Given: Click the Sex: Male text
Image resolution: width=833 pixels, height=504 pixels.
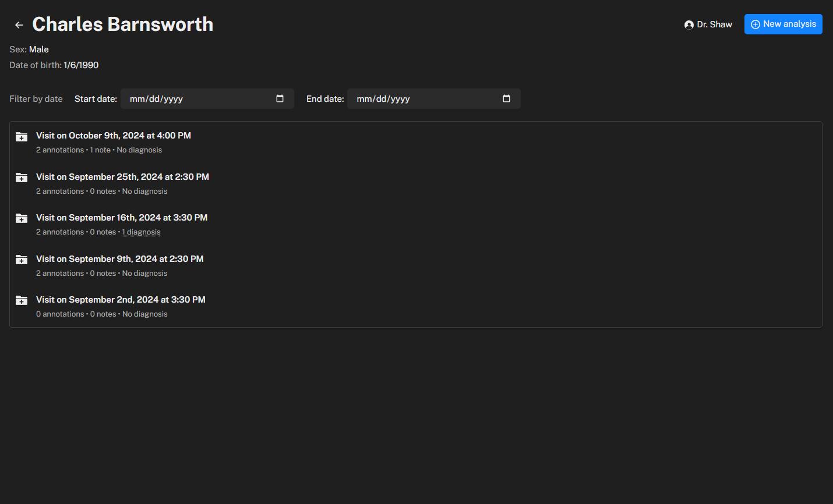Looking at the screenshot, I should point(29,49).
